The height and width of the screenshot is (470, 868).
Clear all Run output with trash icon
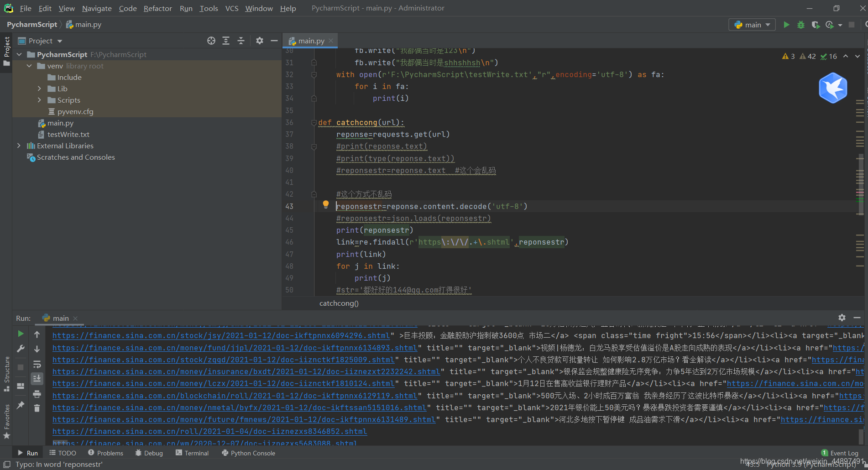click(37, 408)
